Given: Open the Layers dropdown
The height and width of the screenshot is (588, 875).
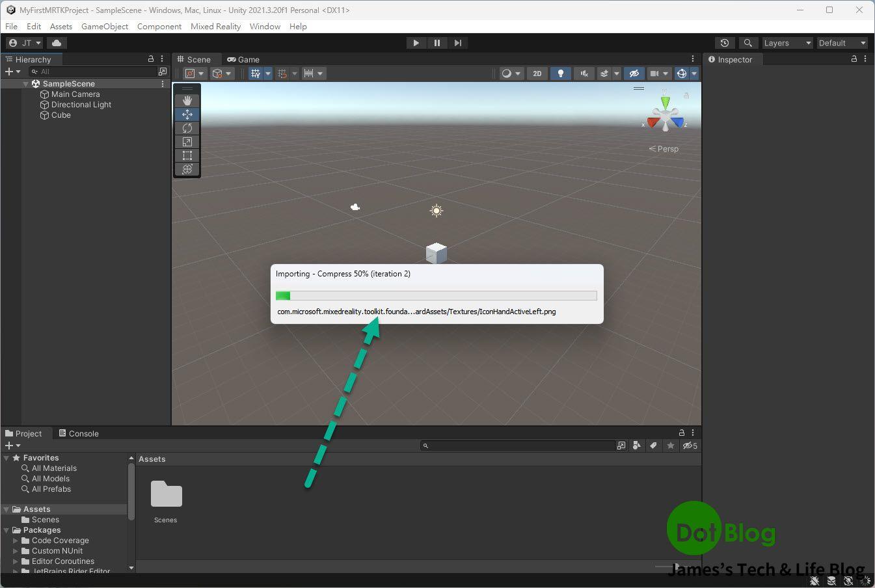Looking at the screenshot, I should click(x=788, y=43).
